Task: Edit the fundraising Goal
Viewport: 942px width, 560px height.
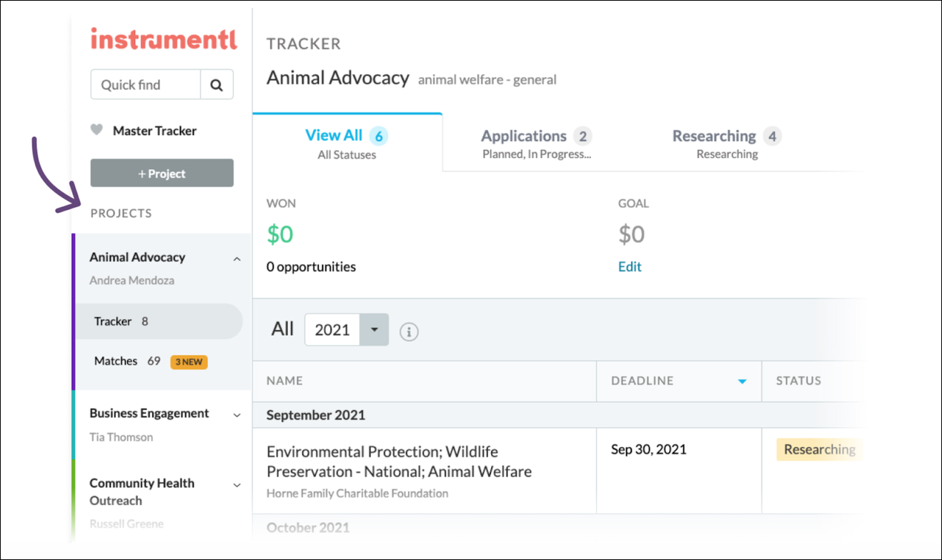Action: pos(629,266)
